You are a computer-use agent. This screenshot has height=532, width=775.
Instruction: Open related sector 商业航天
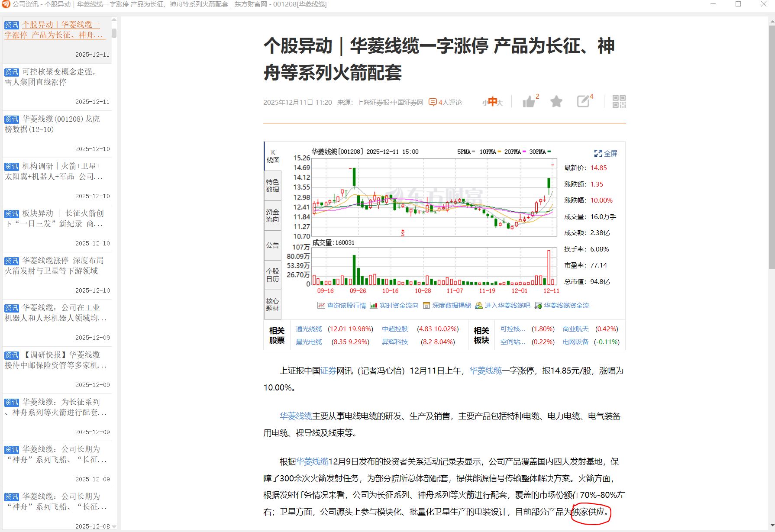pyautogui.click(x=575, y=329)
